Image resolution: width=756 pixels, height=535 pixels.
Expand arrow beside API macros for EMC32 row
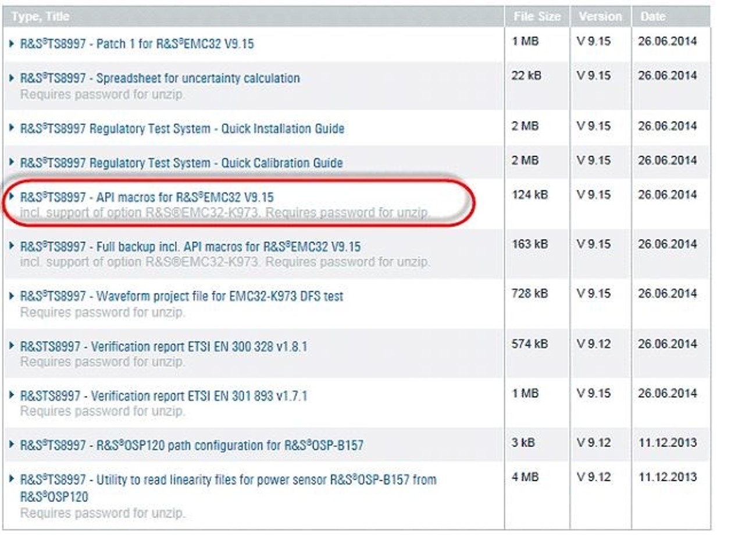tap(12, 197)
